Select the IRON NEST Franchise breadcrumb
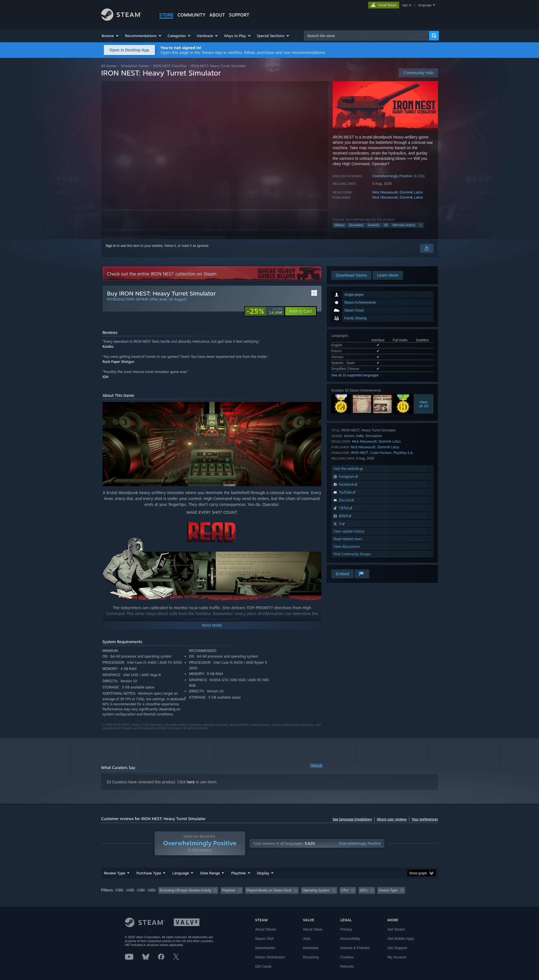 (x=170, y=66)
